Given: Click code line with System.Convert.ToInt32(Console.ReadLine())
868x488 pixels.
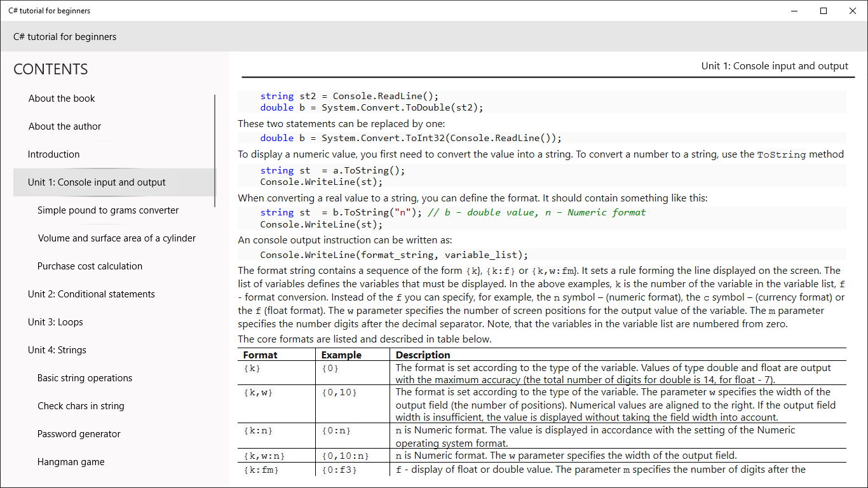Looking at the screenshot, I should click(411, 138).
